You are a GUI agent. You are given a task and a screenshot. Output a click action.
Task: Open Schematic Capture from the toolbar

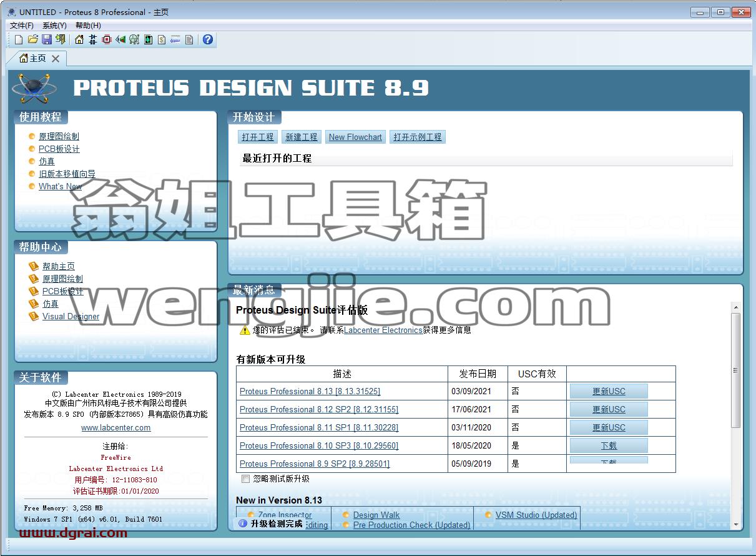click(x=93, y=39)
